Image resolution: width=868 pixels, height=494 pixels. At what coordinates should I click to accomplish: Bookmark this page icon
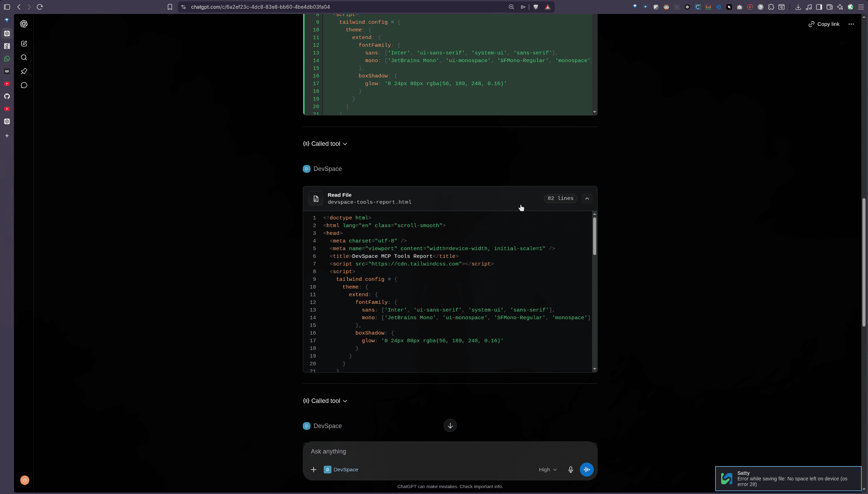(170, 7)
